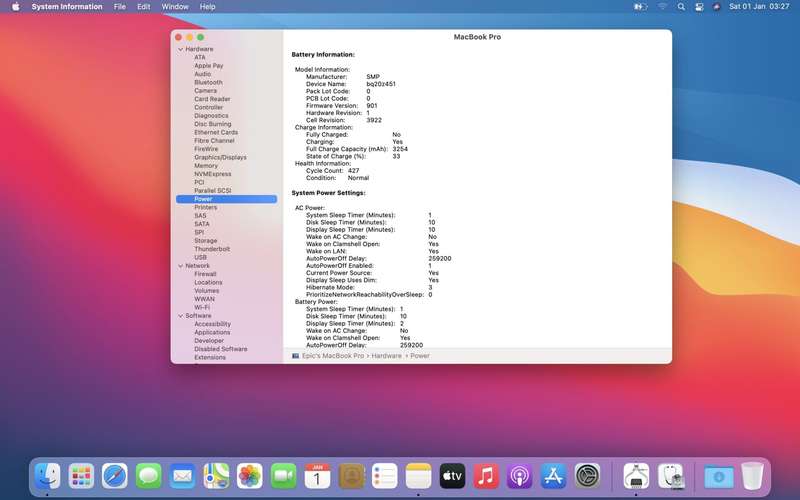Viewport: 800px width, 500px height.
Task: Open the File menu
Action: coord(120,7)
